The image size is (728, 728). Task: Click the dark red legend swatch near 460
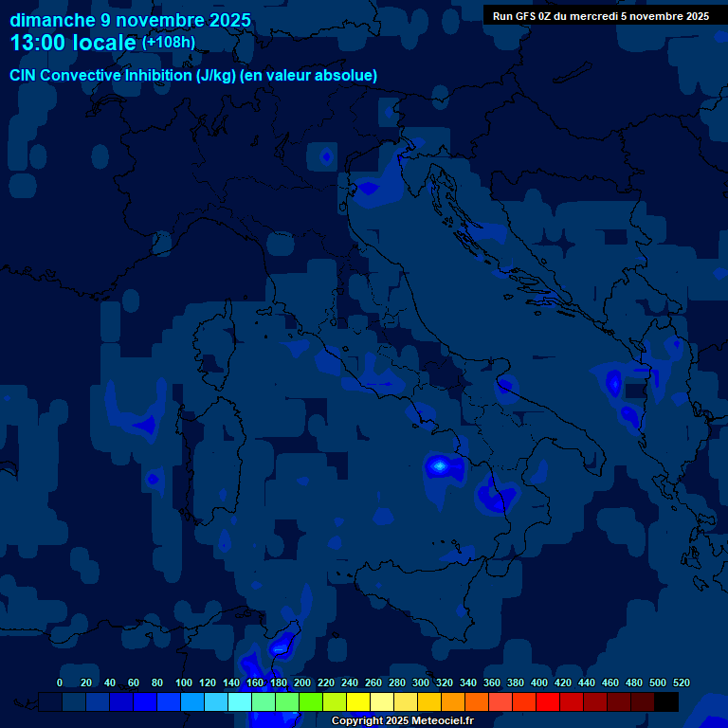pyautogui.click(x=619, y=702)
